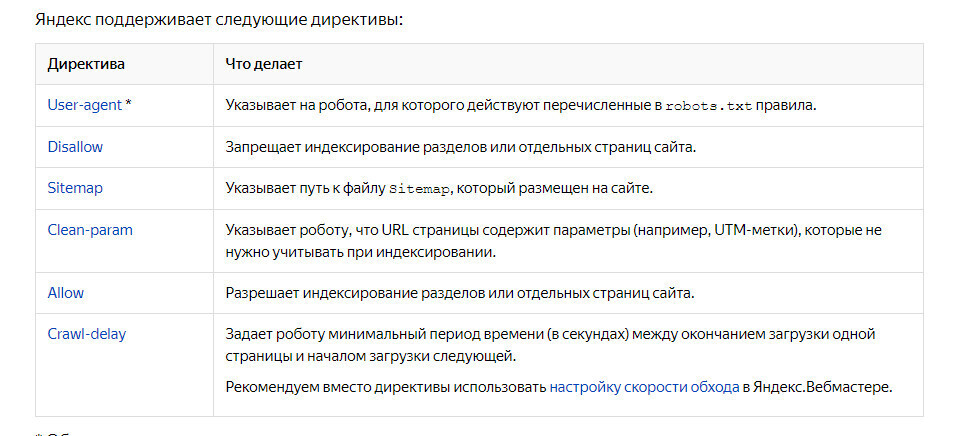Click the Sitemap inline code in description

coord(420,188)
